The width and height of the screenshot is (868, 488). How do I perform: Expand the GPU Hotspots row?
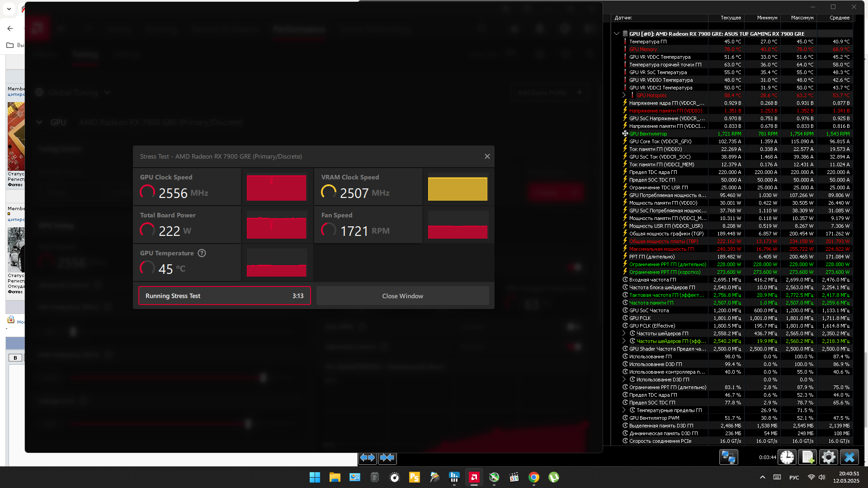pos(624,95)
